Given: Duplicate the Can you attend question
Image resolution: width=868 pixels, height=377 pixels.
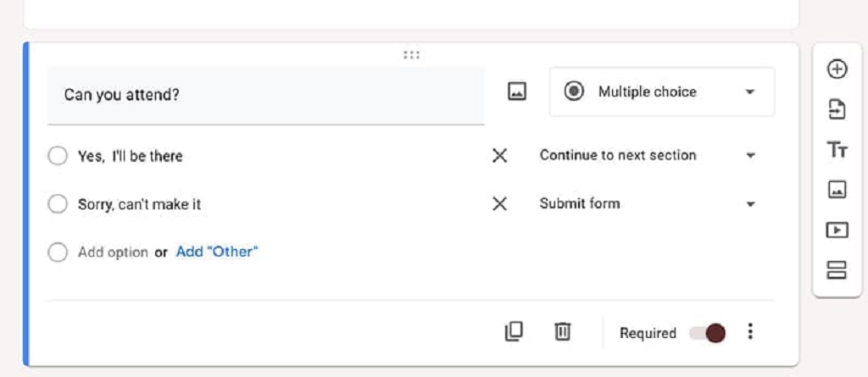Looking at the screenshot, I should [514, 332].
